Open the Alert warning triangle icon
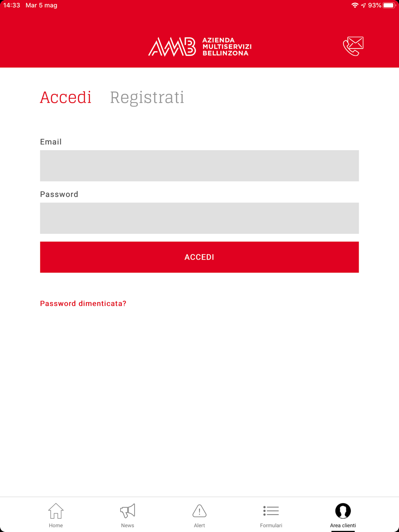The height and width of the screenshot is (532, 399). 199,510
